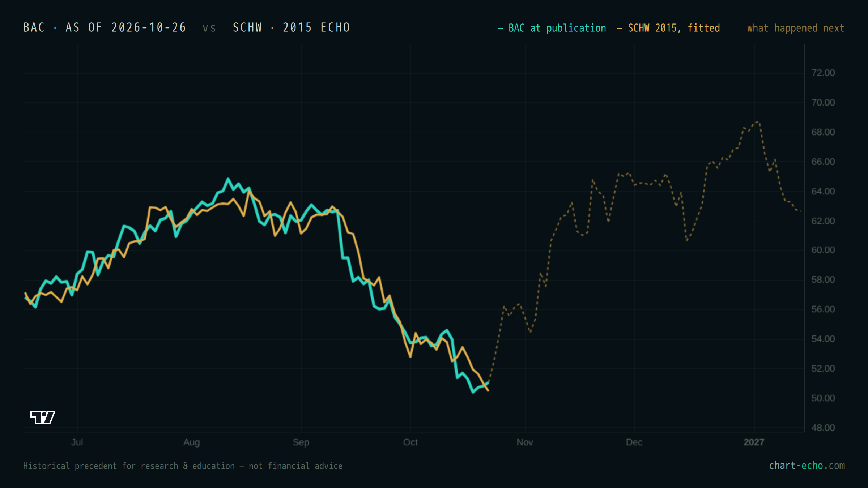Click the 'Aug' x-axis label
The image size is (868, 488).
[x=191, y=442]
